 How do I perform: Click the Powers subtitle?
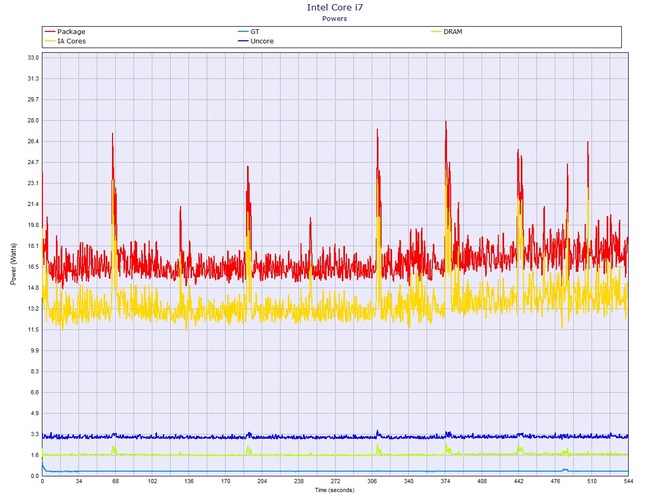click(335, 19)
